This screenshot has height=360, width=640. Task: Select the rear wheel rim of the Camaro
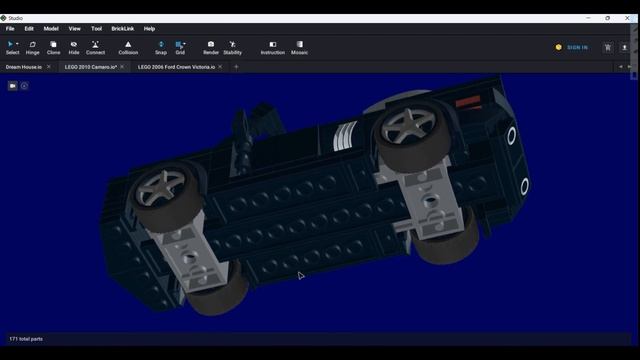tap(408, 125)
